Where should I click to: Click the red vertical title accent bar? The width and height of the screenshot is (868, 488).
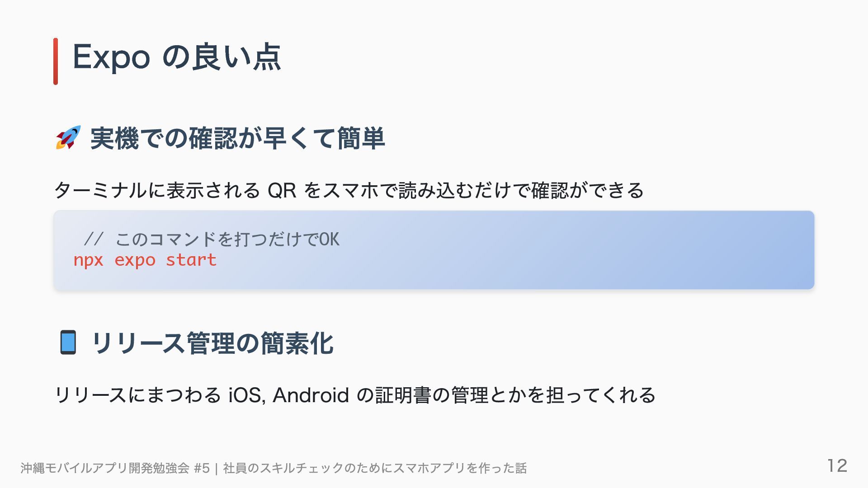[56, 61]
